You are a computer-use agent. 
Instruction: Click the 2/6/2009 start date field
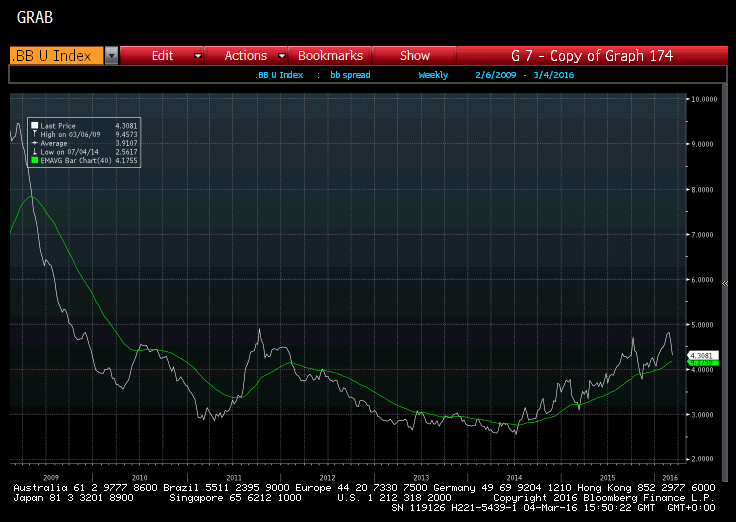tap(496, 75)
